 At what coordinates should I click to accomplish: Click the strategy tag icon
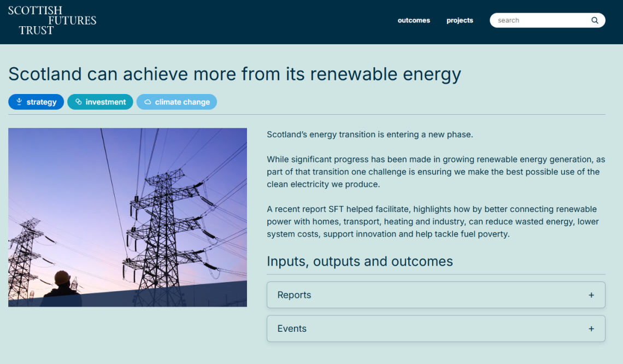pos(19,102)
